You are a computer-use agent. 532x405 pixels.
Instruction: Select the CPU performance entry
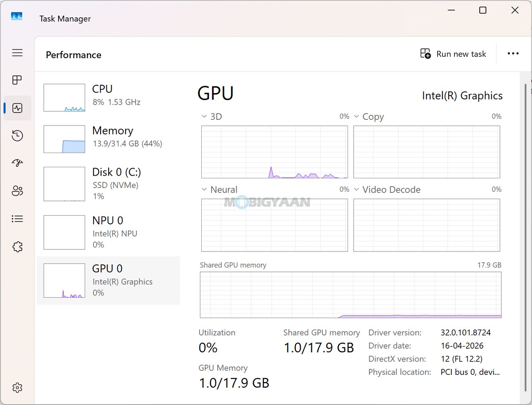click(108, 98)
